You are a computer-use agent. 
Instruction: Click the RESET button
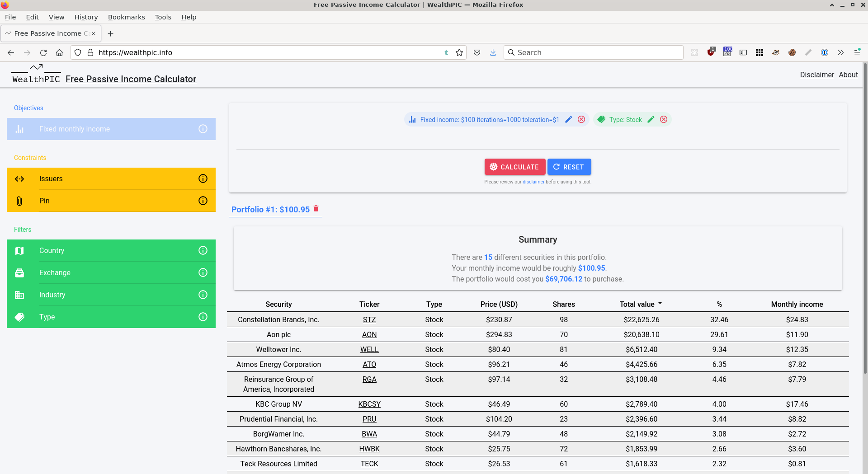569,167
